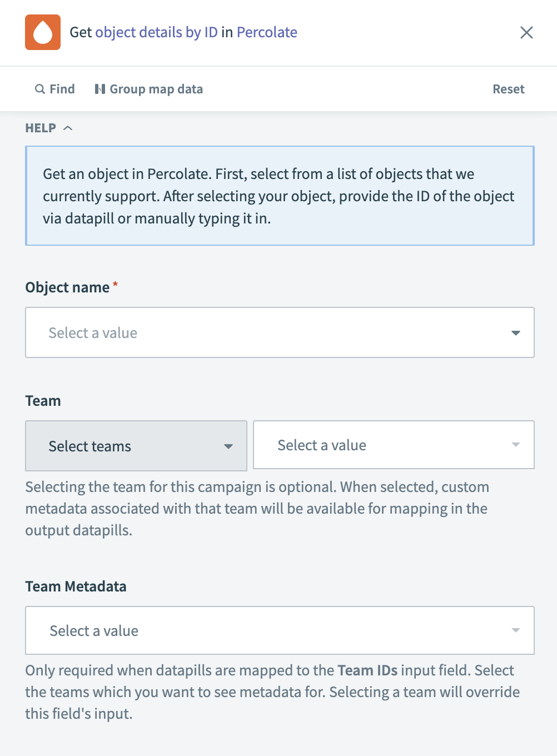
Task: Open the object details by ID link
Action: pyautogui.click(x=156, y=32)
